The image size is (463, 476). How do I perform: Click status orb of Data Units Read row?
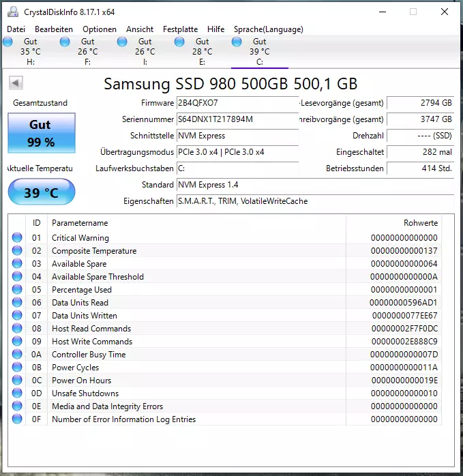click(x=17, y=302)
